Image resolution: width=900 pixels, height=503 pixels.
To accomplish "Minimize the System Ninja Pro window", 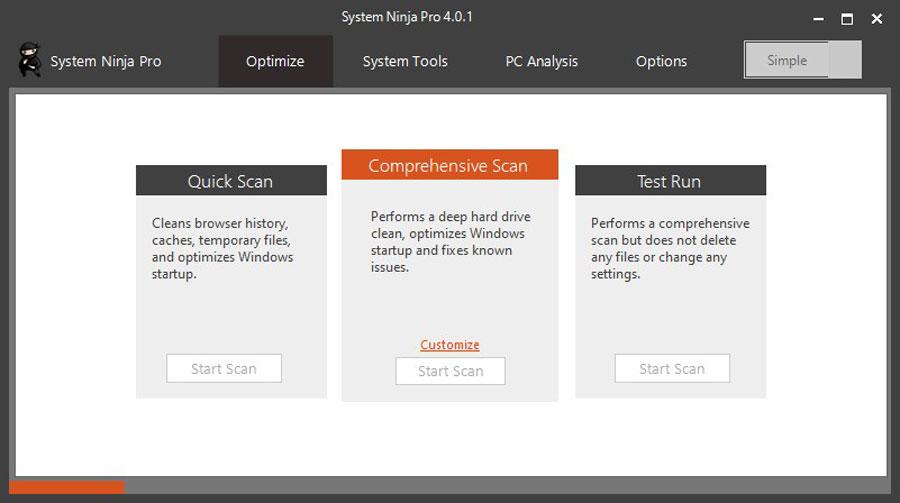I will [x=818, y=19].
